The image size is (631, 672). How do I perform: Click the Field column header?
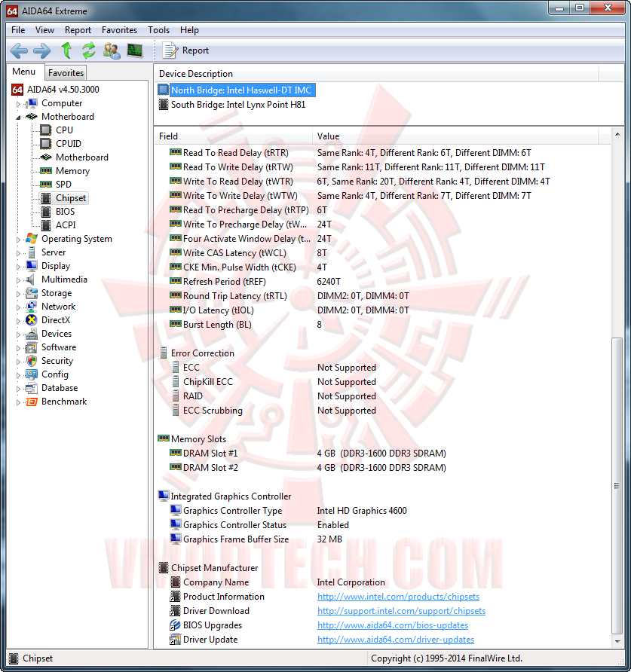point(234,136)
